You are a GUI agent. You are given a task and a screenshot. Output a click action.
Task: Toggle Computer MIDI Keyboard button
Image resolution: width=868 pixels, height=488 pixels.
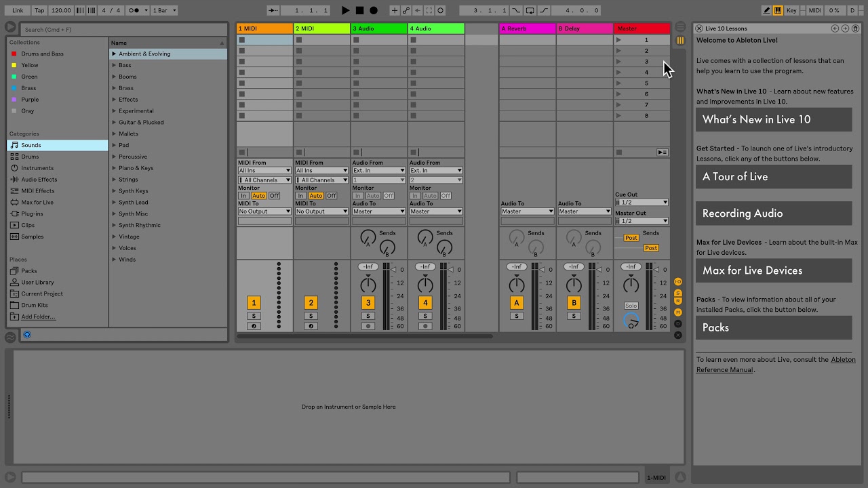coord(778,10)
